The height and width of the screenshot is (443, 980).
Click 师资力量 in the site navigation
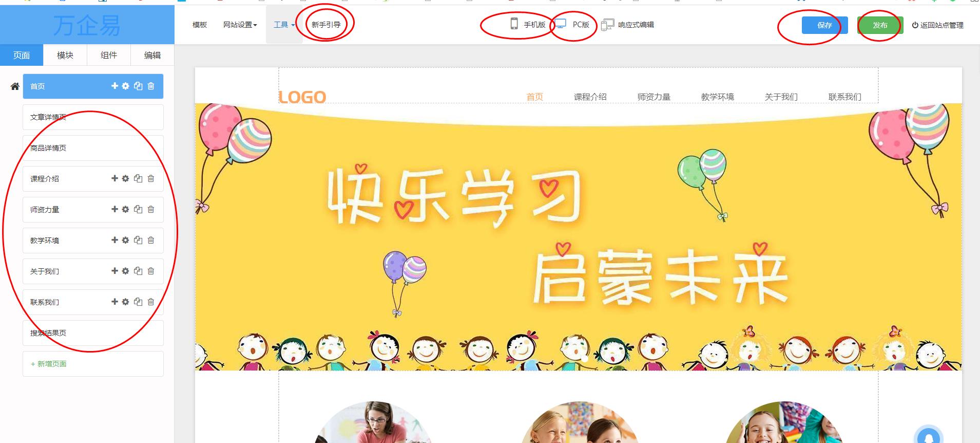pyautogui.click(x=654, y=97)
